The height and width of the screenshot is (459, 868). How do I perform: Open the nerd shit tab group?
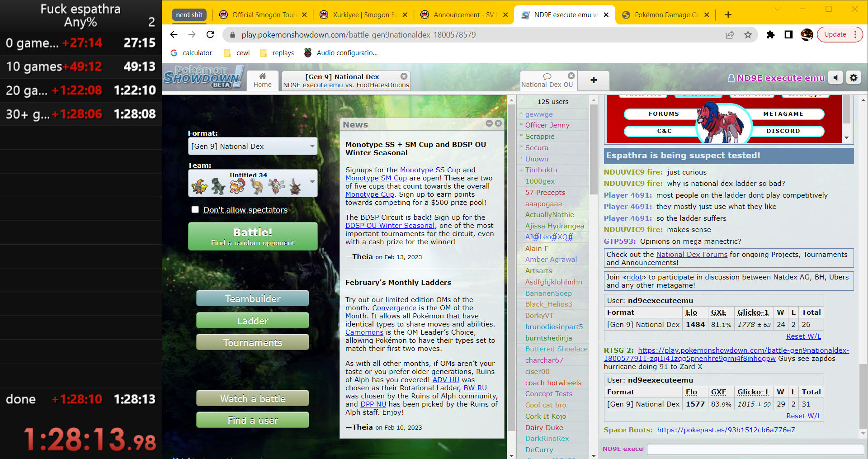tap(189, 15)
